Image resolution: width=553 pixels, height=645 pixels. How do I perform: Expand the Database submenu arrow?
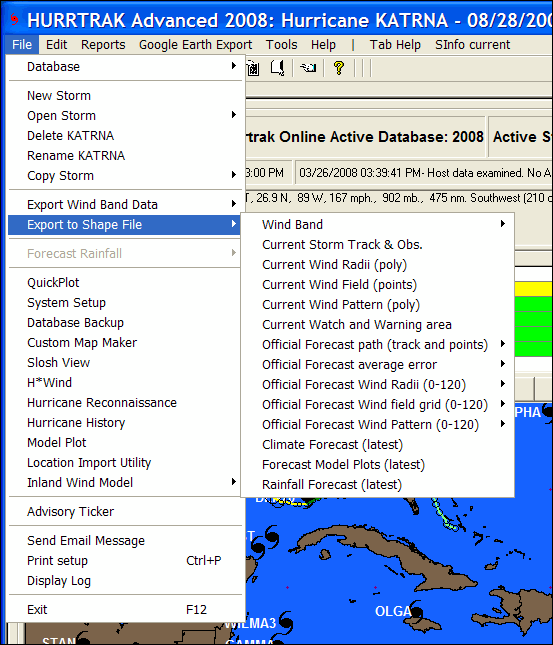coord(234,66)
